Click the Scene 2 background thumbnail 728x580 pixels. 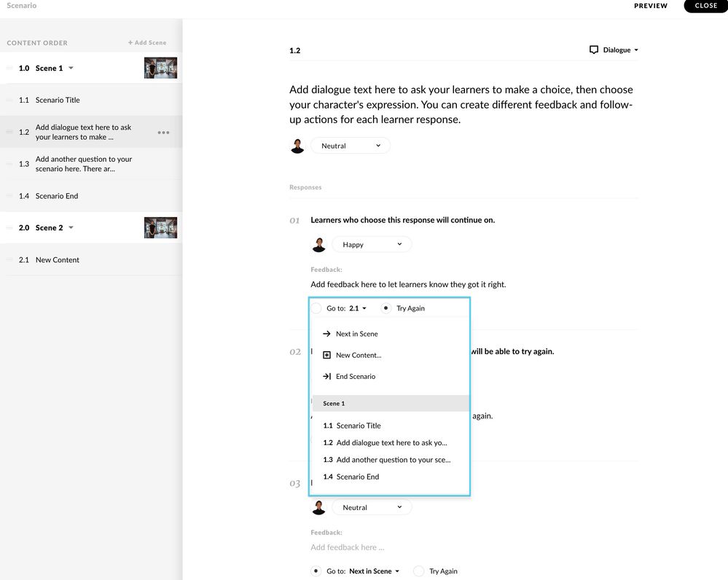tap(160, 227)
